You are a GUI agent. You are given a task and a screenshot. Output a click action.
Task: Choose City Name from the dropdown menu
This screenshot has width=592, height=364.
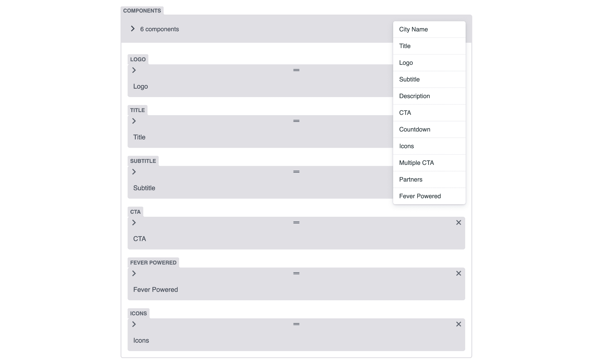point(429,29)
